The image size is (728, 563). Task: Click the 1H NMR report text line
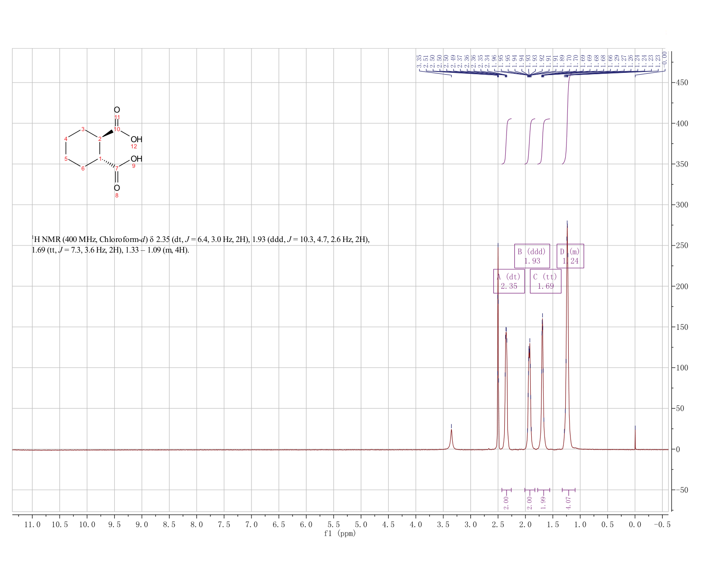coord(201,245)
